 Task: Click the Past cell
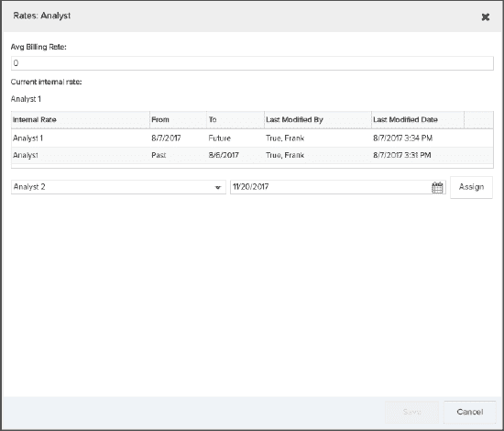159,155
